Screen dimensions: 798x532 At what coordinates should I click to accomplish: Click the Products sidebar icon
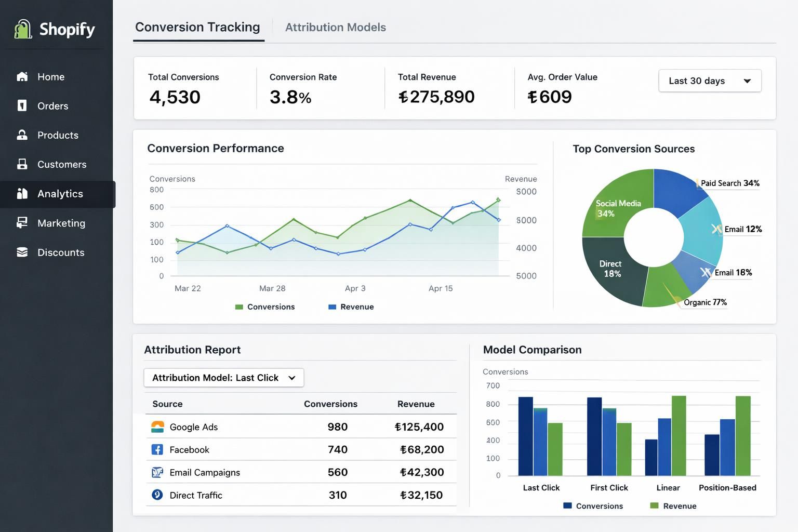pos(22,135)
